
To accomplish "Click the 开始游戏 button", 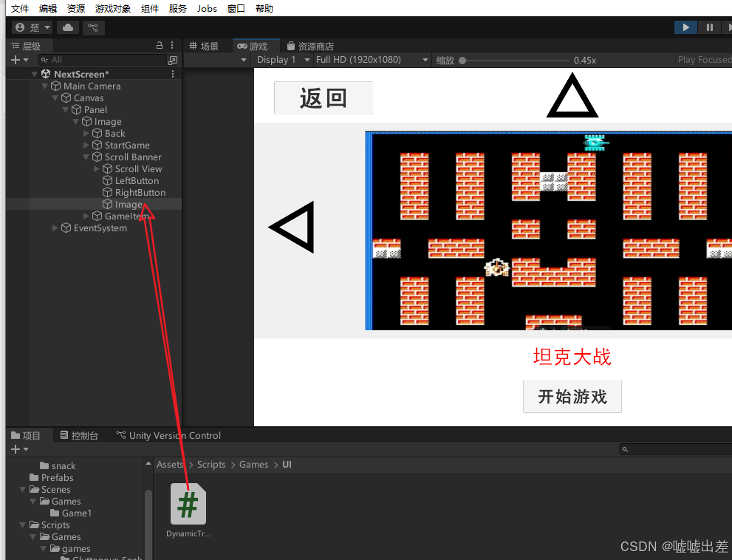I will [572, 396].
